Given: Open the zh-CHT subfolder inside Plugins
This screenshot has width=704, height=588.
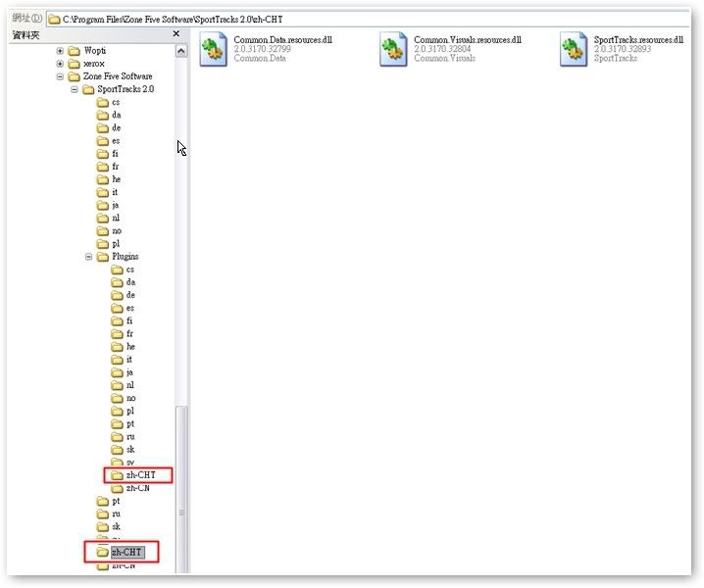Looking at the screenshot, I should [x=133, y=475].
